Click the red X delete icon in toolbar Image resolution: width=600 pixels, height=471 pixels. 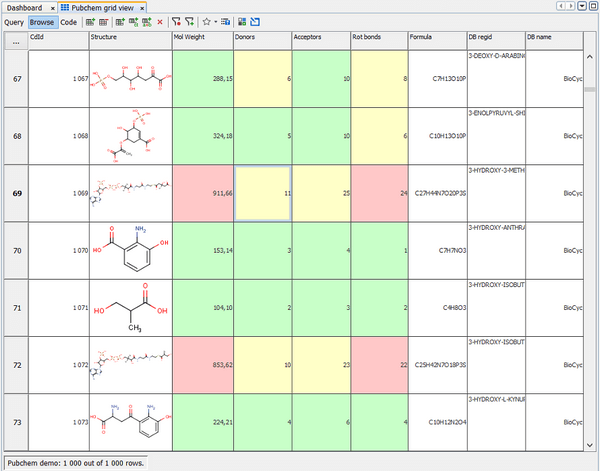point(160,21)
